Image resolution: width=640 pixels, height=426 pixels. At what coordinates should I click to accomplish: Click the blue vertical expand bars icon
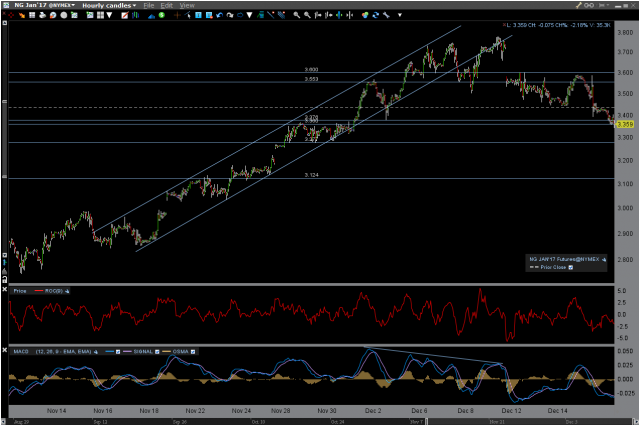coord(339,15)
